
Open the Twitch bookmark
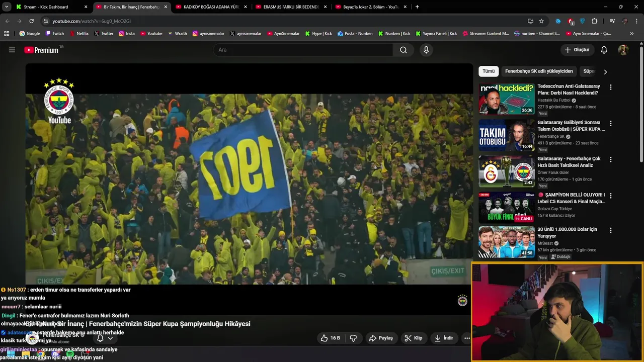coord(55,34)
